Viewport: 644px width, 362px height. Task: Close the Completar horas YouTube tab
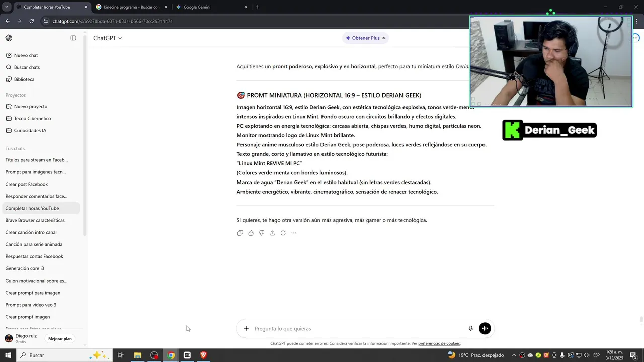pos(86,7)
